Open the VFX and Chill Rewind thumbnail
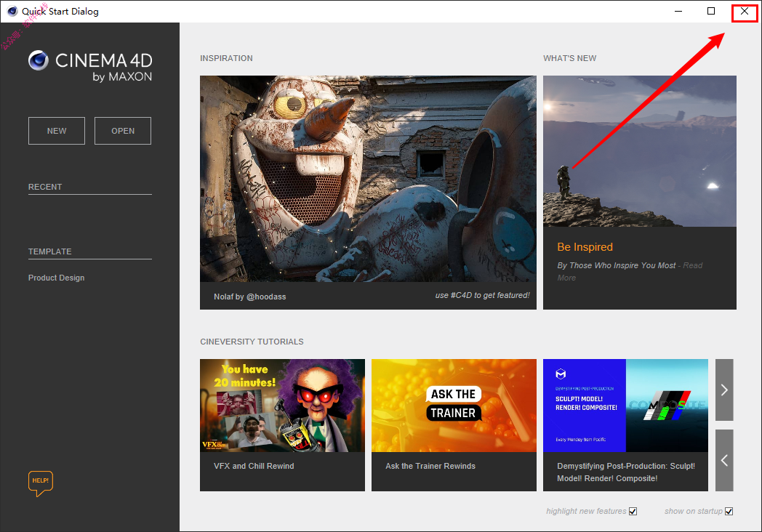The width and height of the screenshot is (762, 532). click(x=282, y=406)
